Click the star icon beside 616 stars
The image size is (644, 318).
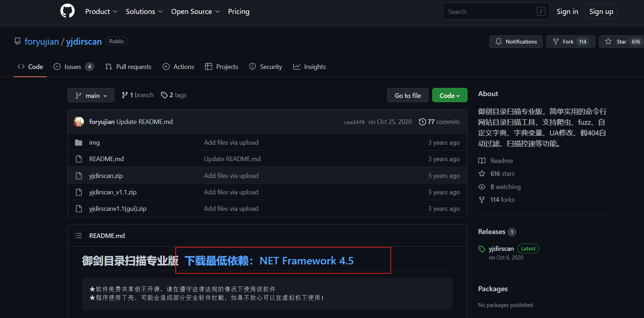[x=482, y=174]
